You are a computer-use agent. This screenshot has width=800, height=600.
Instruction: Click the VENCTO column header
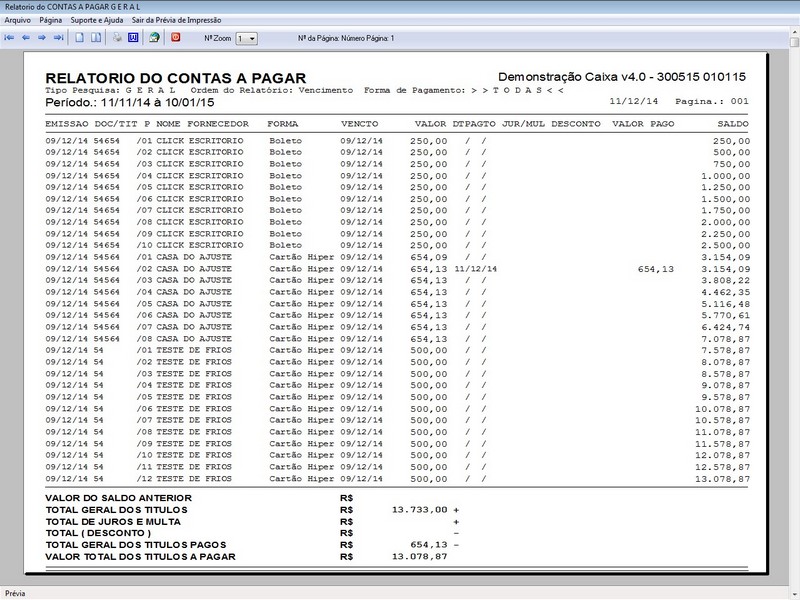pos(360,124)
